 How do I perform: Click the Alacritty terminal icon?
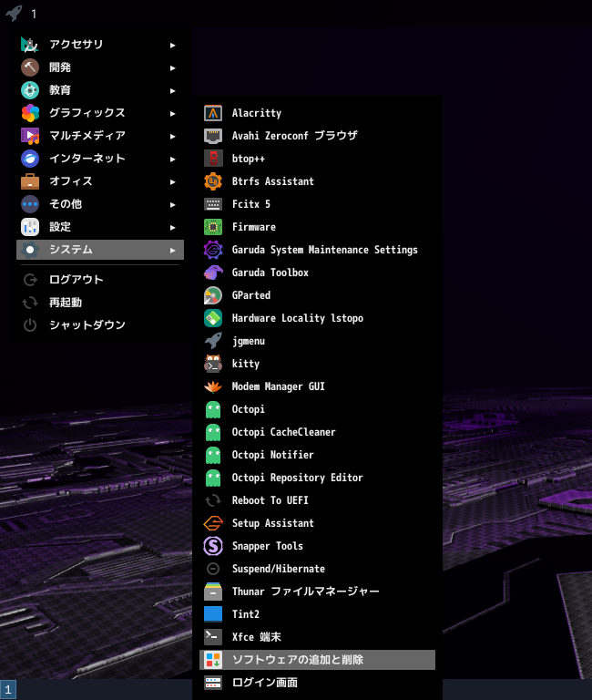213,113
